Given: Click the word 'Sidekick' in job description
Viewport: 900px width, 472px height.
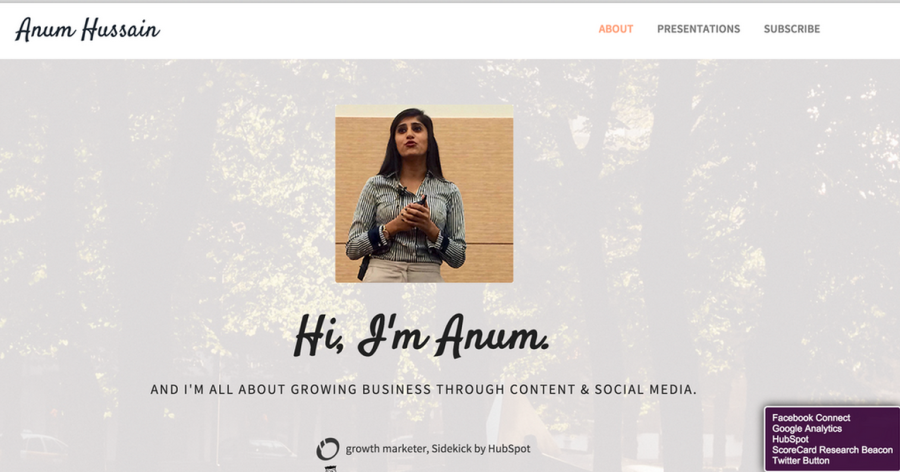Looking at the screenshot, I should pos(452,448).
